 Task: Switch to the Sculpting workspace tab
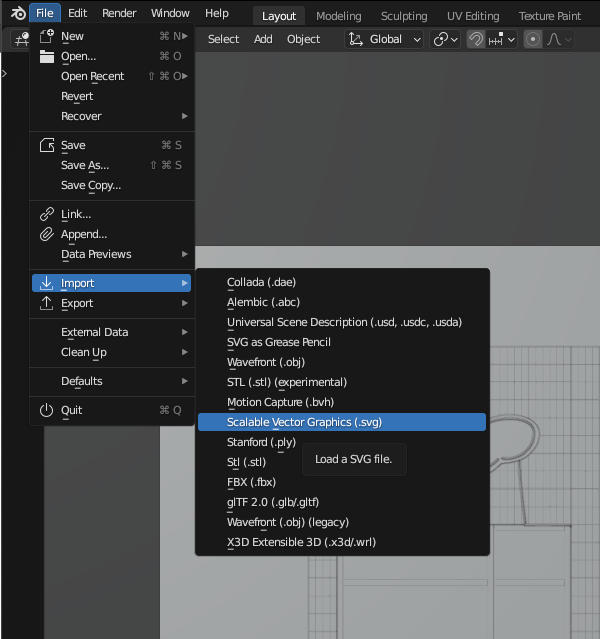point(404,16)
